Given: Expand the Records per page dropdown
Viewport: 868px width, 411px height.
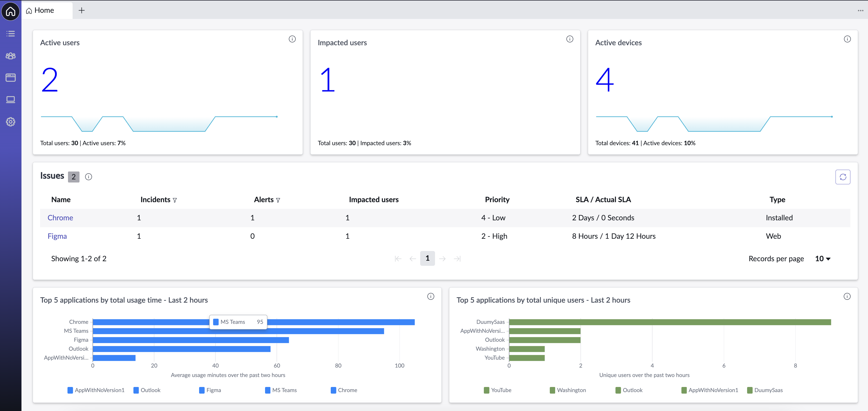Looking at the screenshot, I should click(823, 259).
